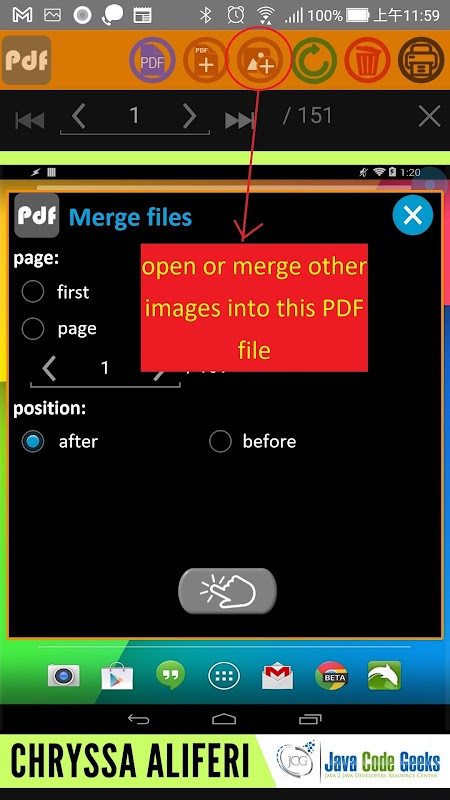Tap the green rotate icon

(x=313, y=61)
